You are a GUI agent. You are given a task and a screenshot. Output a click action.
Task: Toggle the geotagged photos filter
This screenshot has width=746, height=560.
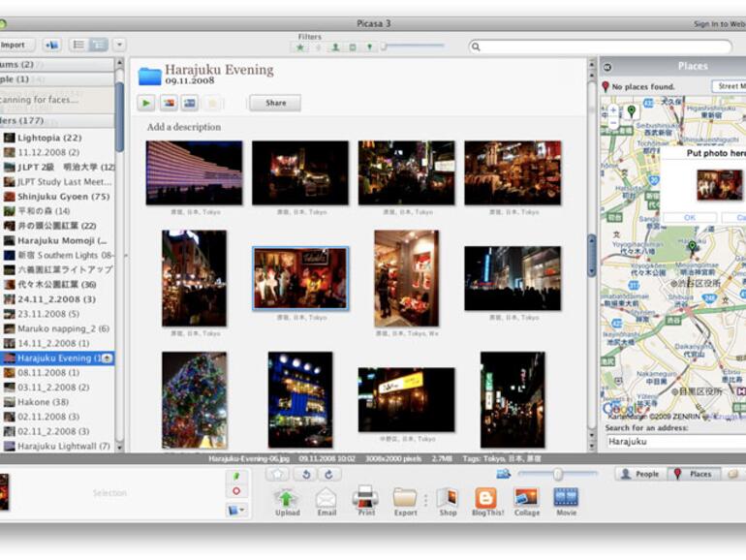[369, 46]
